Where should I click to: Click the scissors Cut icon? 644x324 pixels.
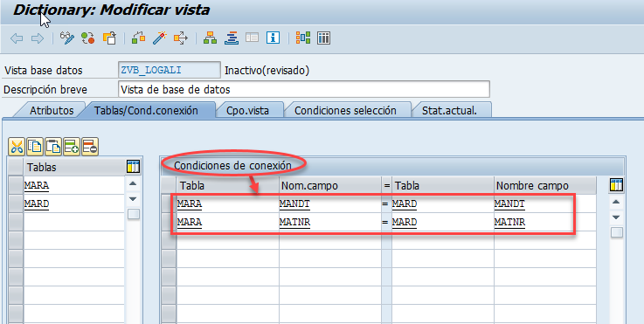pos(17,147)
